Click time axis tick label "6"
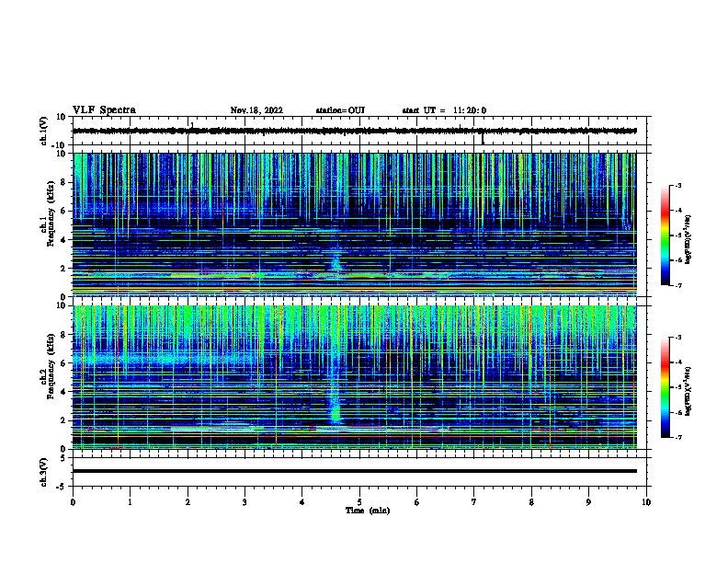The image size is (728, 563). 417,502
